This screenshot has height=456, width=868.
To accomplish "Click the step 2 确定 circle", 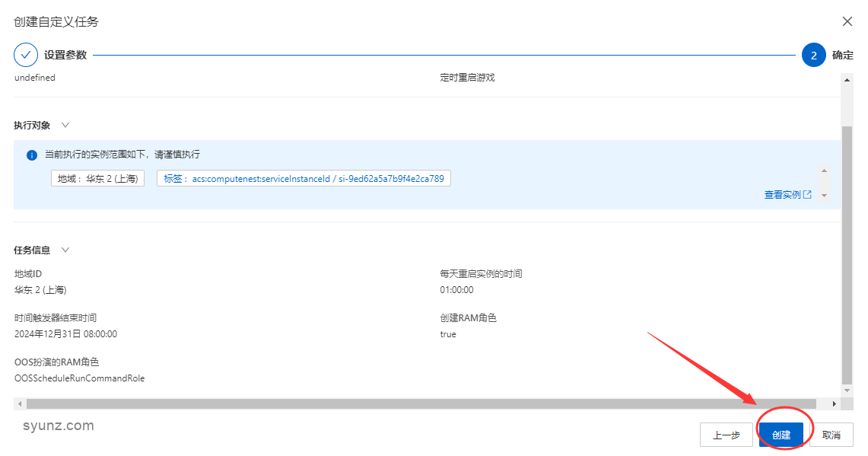I will click(x=814, y=56).
